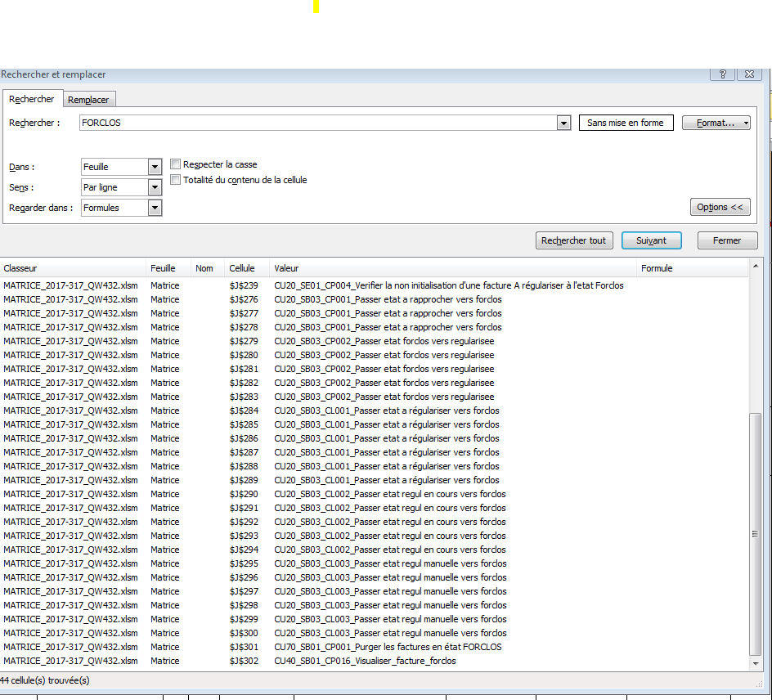Collapse options with Options << button
This screenshot has height=700, width=772.
(720, 207)
